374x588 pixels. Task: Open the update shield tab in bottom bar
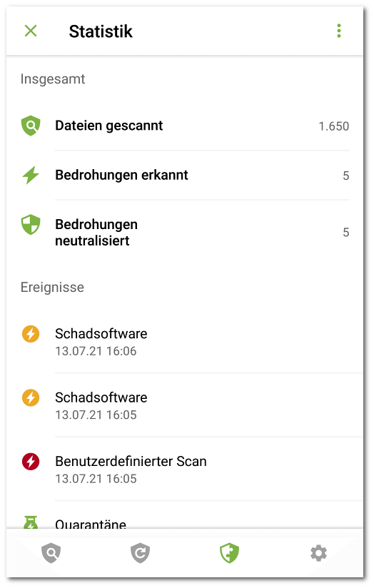click(141, 553)
